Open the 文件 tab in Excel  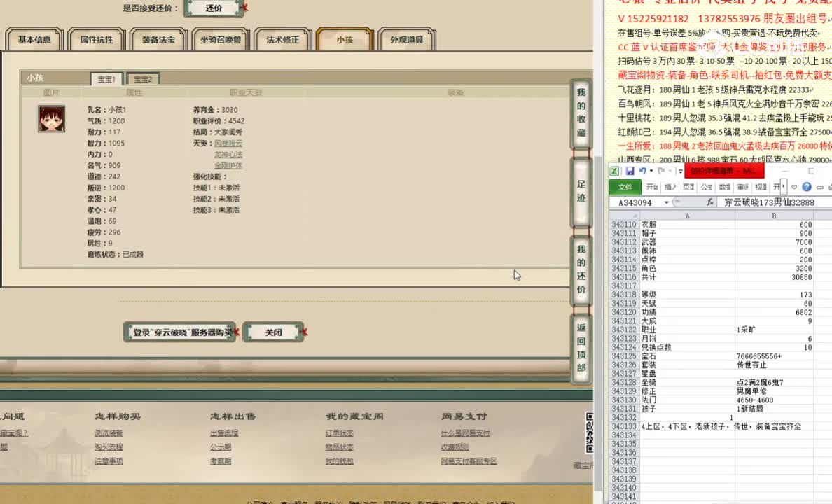tap(625, 186)
